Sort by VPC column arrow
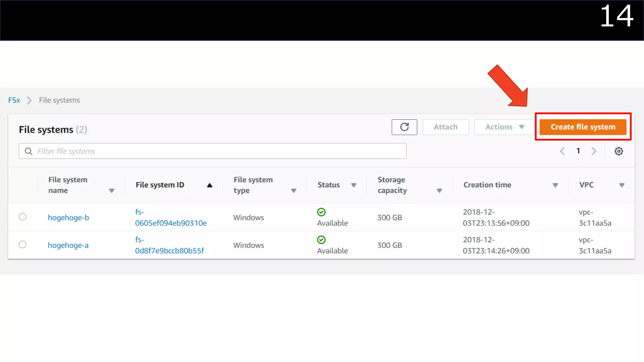The width and height of the screenshot is (644, 362). pos(621,185)
